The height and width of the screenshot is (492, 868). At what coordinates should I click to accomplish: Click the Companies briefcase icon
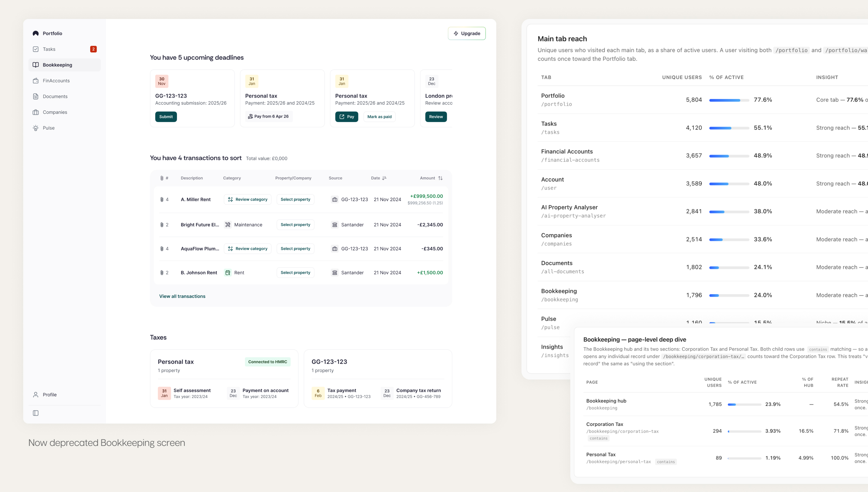tap(36, 112)
